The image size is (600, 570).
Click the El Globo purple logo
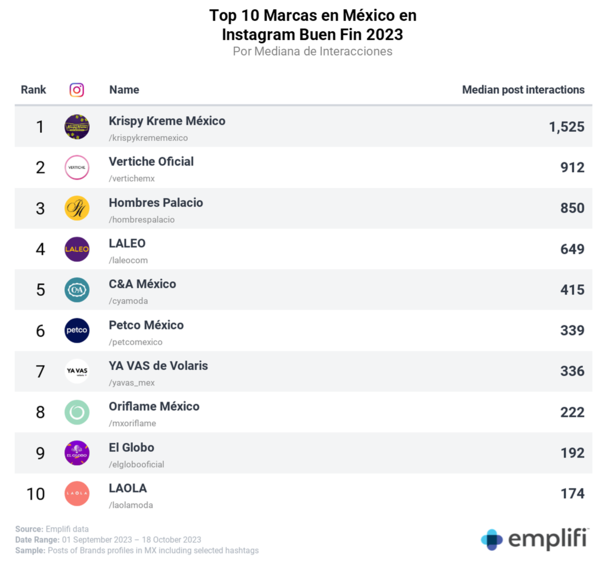[x=77, y=453]
